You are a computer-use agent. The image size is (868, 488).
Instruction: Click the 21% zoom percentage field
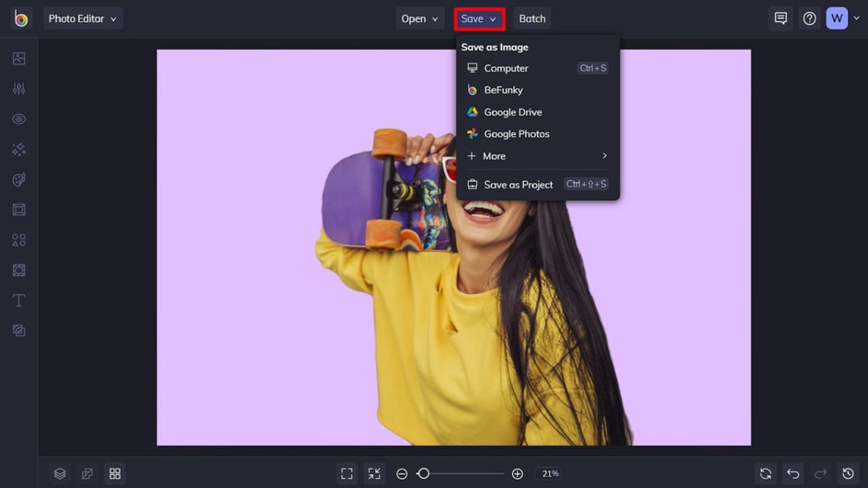coord(550,473)
